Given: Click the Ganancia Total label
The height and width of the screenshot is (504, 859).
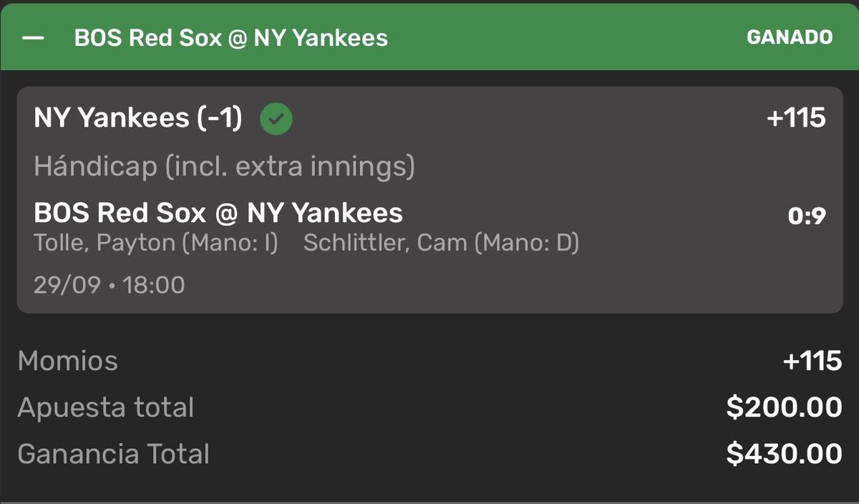Looking at the screenshot, I should [x=114, y=454].
